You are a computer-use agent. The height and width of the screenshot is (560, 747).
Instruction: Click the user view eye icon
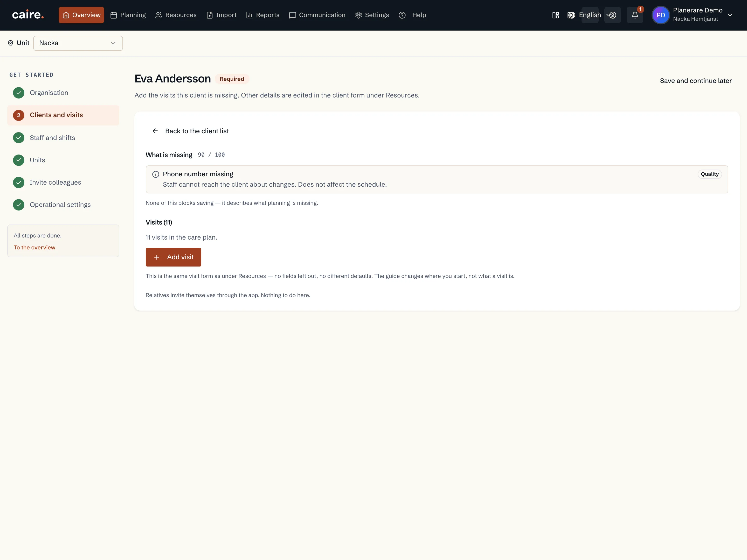(x=612, y=15)
